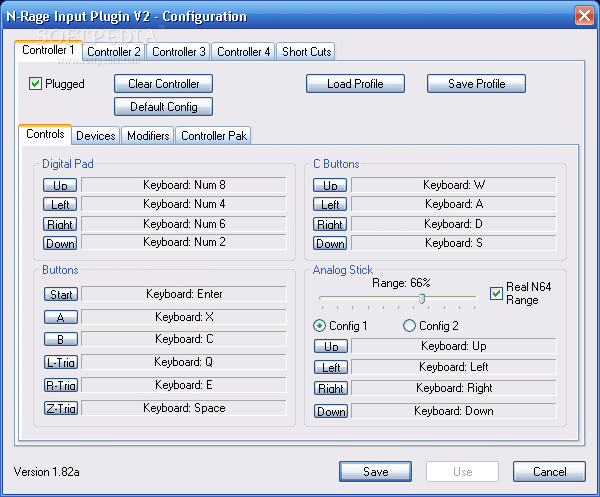Screen dimensions: 600x497
Task: Click the disabled Use button
Action: pos(463,471)
